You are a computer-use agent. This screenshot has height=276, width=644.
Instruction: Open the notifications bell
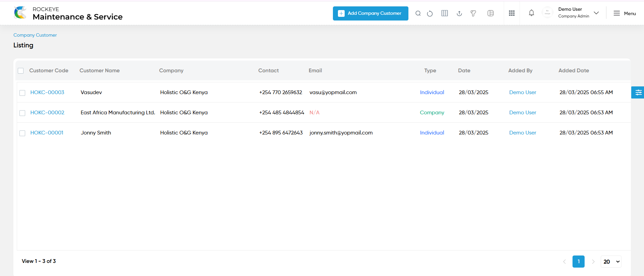(532, 13)
